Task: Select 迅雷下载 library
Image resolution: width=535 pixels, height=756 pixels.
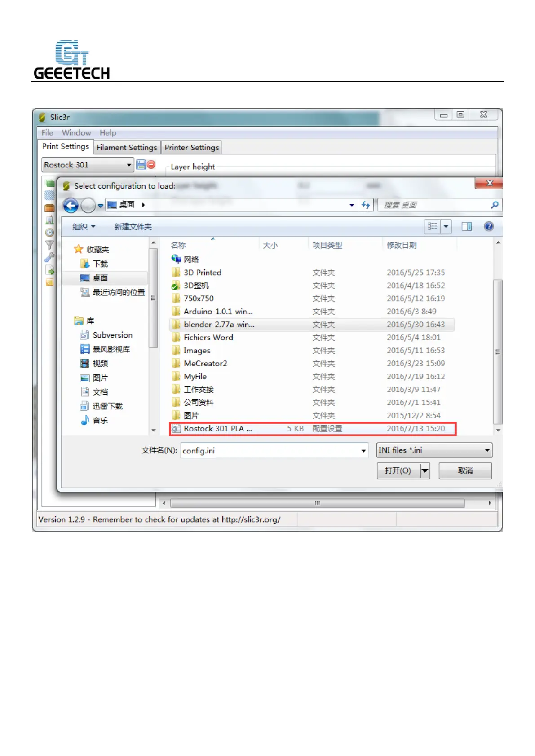Action: click(102, 406)
